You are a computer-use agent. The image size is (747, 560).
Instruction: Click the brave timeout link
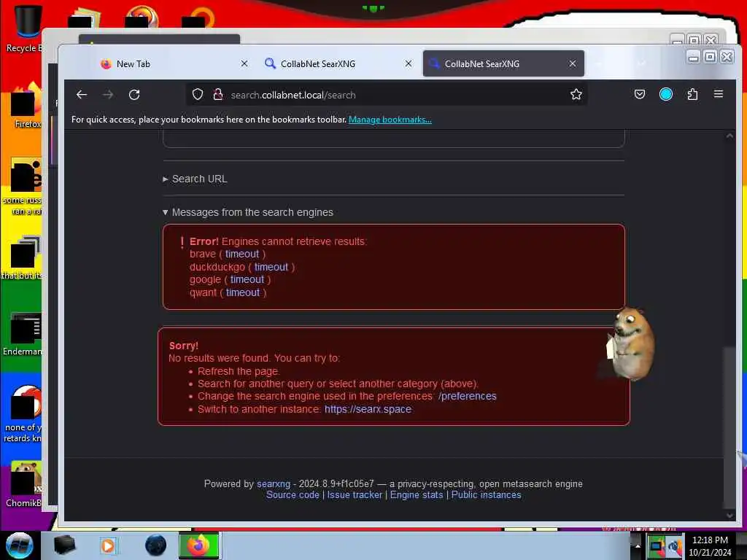242,254
